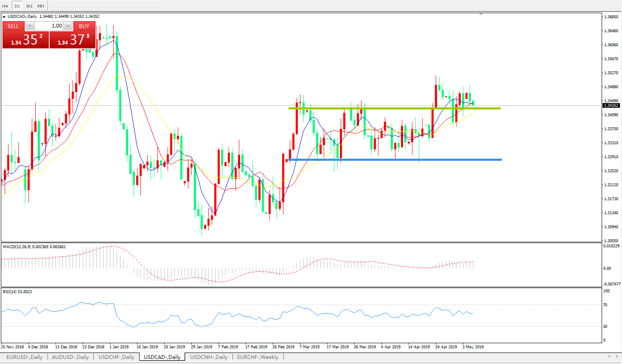
Task: Click the chart tabs scroll-right arrow
Action: [x=616, y=357]
